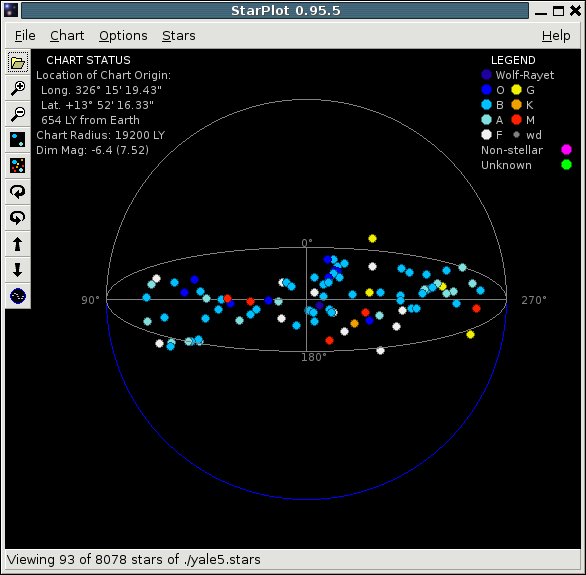This screenshot has height=575, width=586.
Task: Tilt chart down with the down arrow
Action: pyautogui.click(x=18, y=270)
